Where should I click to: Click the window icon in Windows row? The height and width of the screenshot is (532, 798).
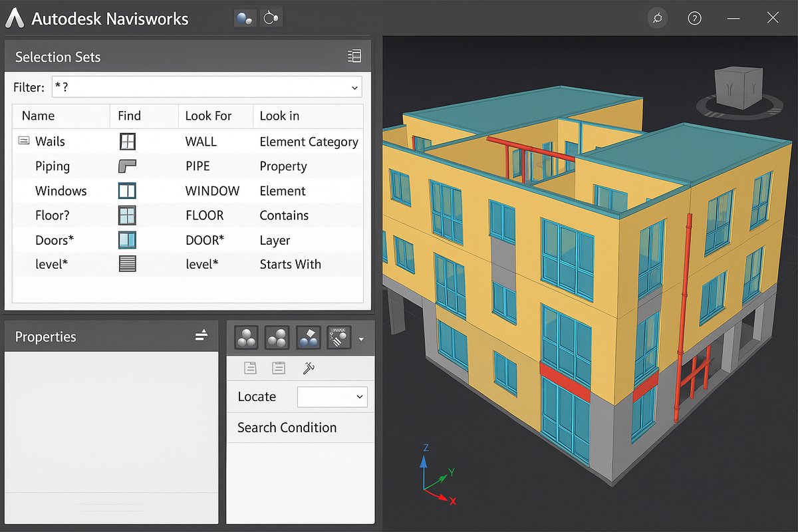127,191
